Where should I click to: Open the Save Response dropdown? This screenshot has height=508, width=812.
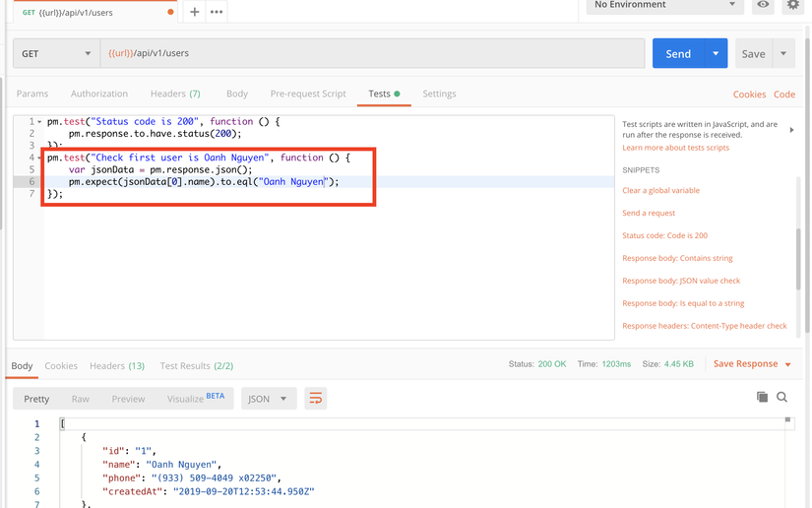coord(752,364)
